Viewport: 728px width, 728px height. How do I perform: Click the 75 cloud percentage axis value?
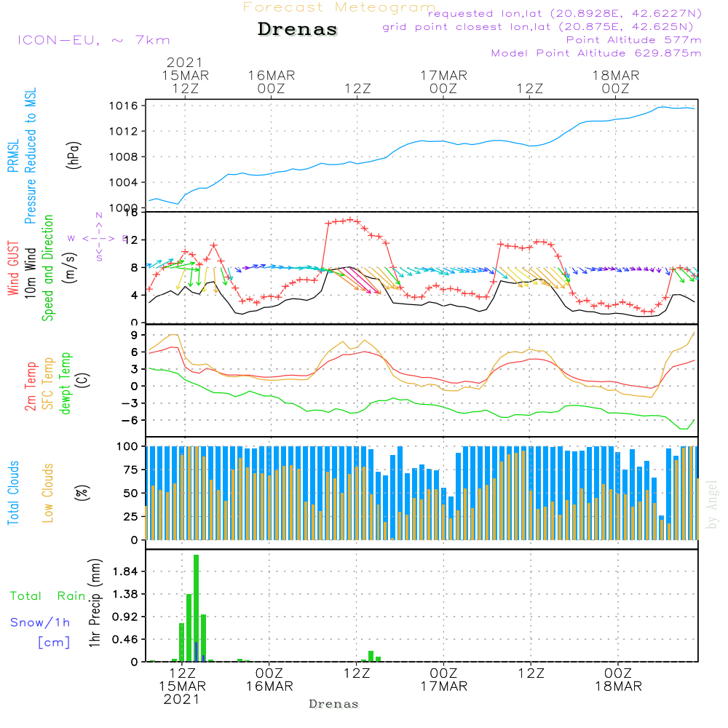[x=131, y=470]
